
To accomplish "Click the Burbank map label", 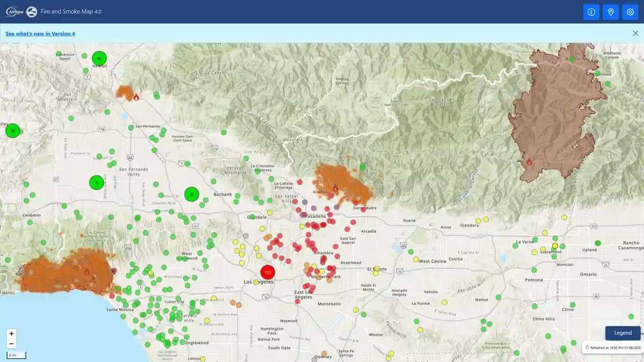I will click(223, 194).
